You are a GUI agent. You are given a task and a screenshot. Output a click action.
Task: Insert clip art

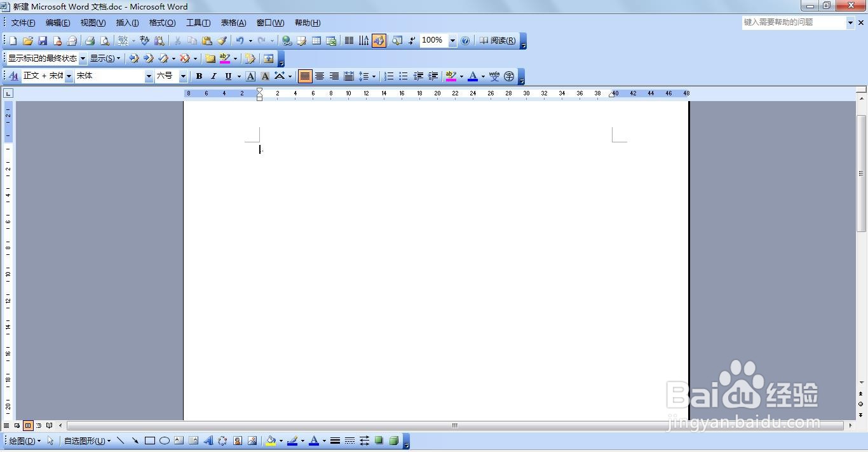tap(238, 441)
